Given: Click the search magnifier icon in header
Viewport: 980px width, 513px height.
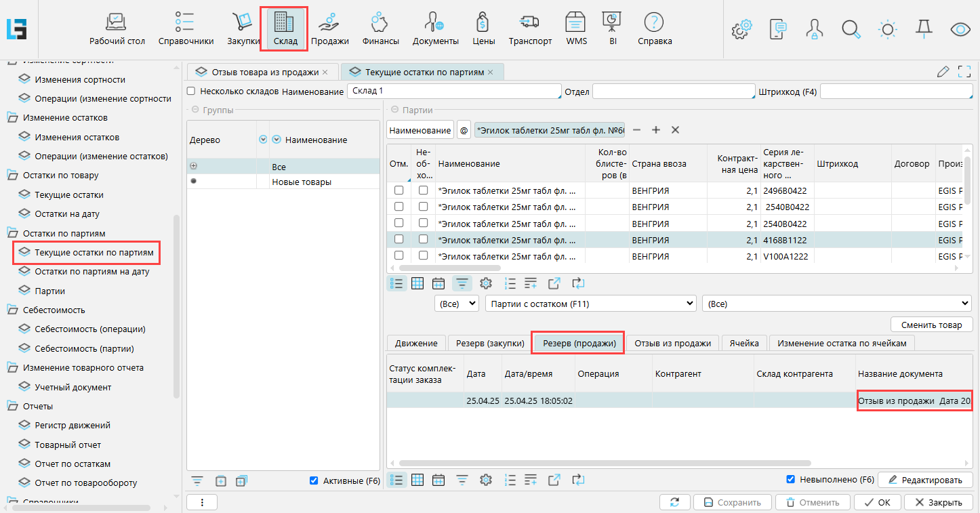Looking at the screenshot, I should 851,29.
